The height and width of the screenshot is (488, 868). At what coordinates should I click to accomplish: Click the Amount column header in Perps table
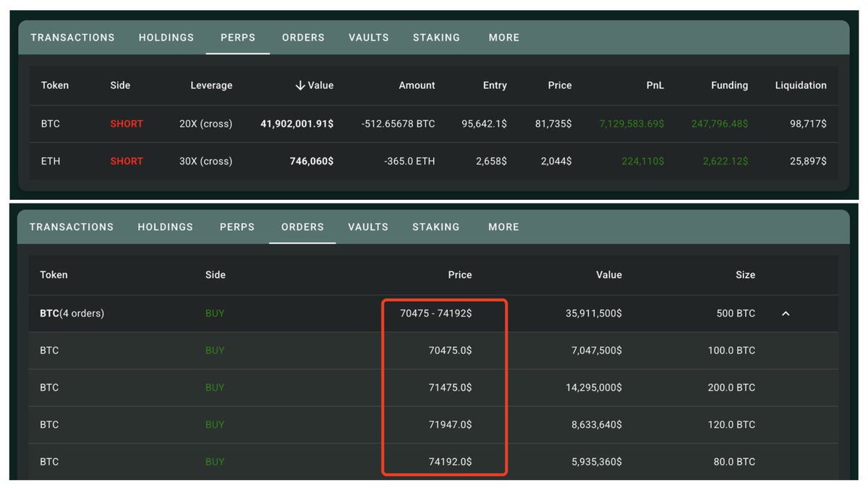click(x=417, y=85)
